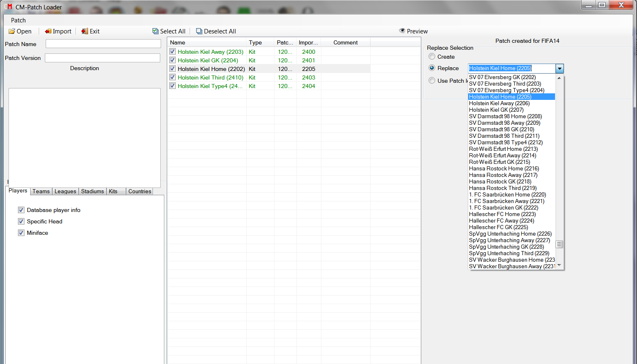
Task: Click the Exit door icon
Action: [x=85, y=31]
